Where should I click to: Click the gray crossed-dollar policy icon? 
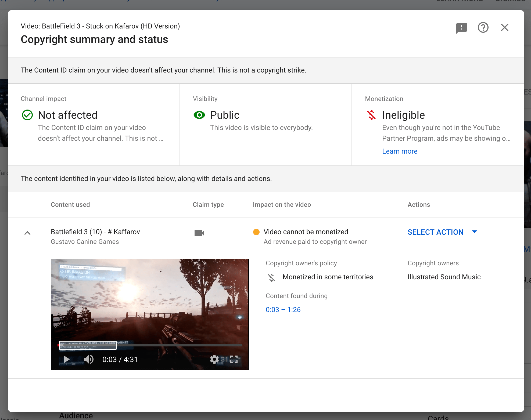[271, 277]
